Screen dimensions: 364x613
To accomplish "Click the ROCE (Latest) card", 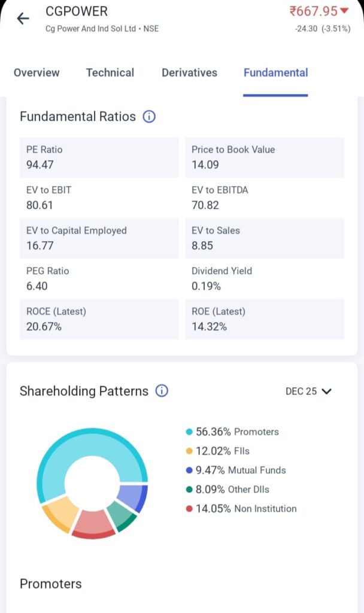I will pyautogui.click(x=99, y=319).
